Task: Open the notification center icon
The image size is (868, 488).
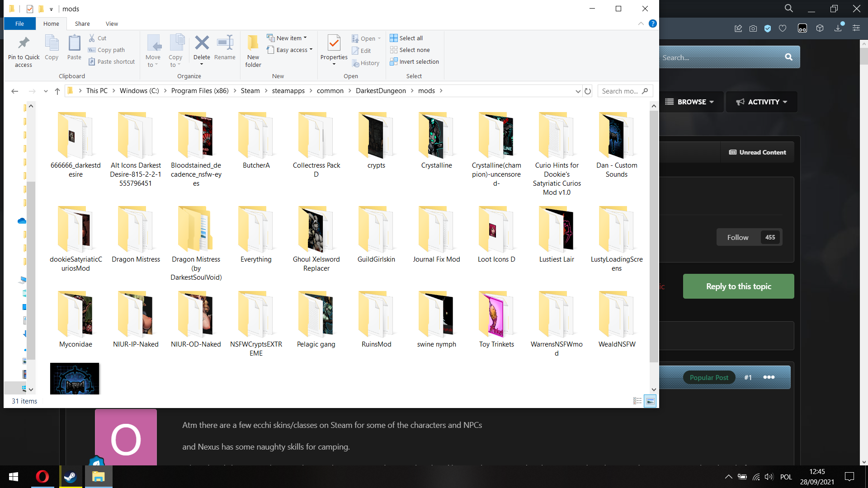Action: point(849,477)
